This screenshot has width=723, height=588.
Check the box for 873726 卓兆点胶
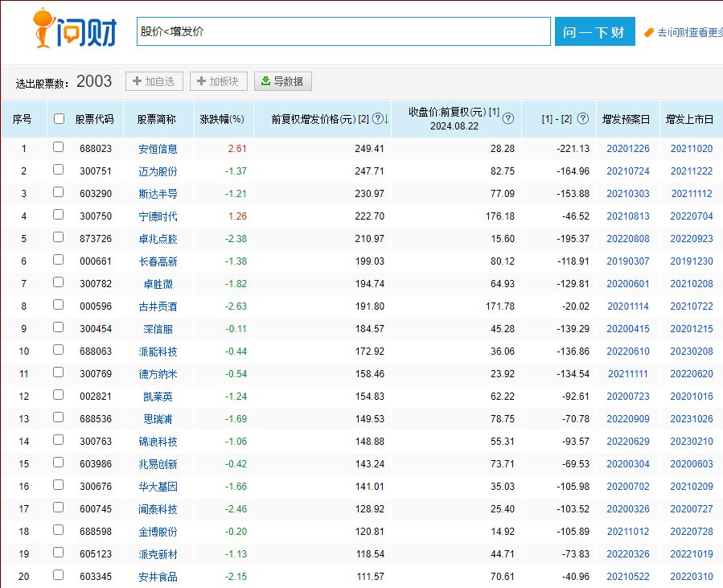tap(58, 237)
